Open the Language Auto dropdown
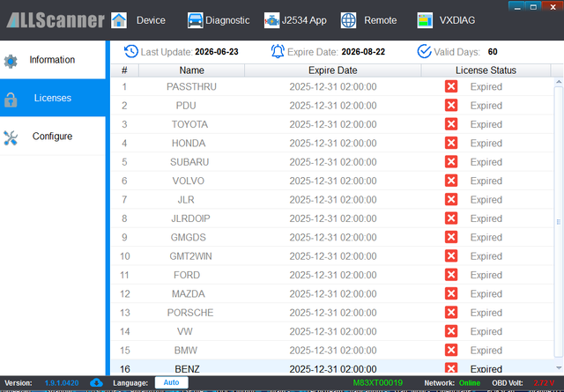The width and height of the screenshot is (564, 392). tap(172, 382)
